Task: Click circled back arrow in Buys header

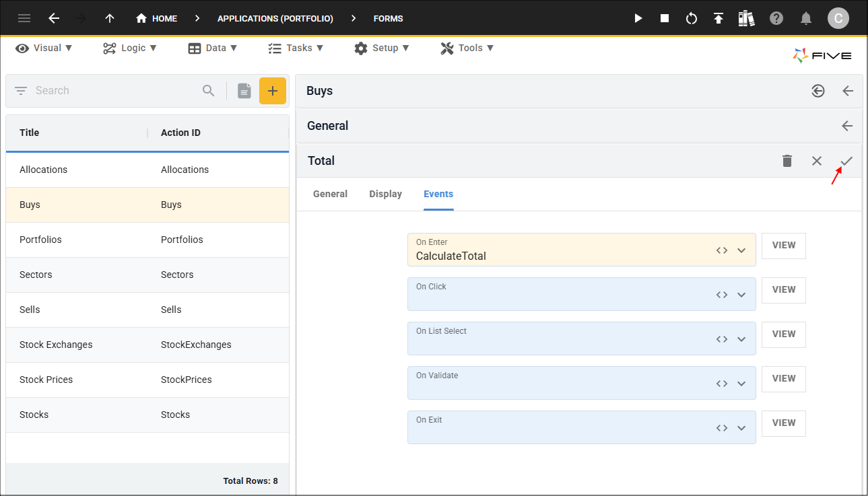Action: [818, 91]
